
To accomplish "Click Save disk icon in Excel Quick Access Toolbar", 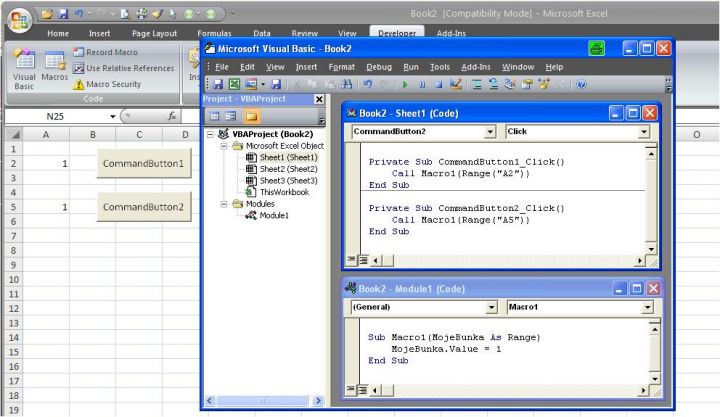I will 63,14.
